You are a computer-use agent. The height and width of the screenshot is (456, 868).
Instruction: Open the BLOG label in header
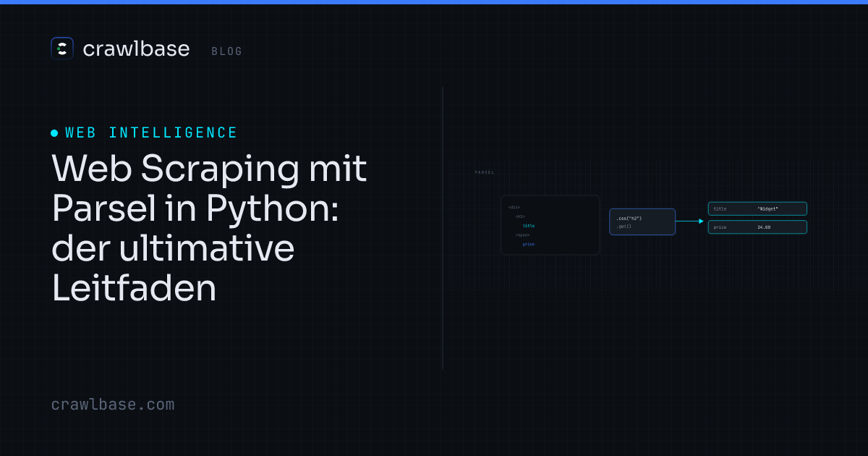(x=227, y=51)
